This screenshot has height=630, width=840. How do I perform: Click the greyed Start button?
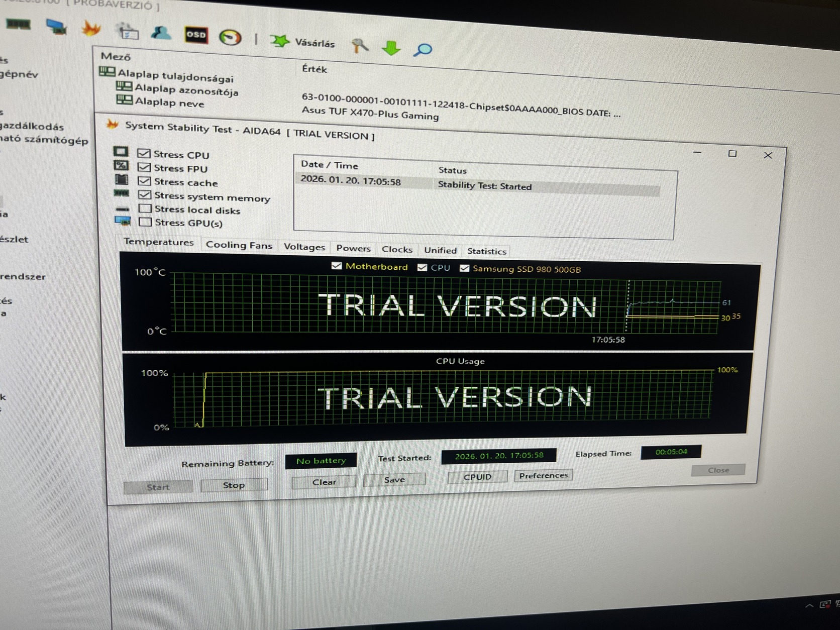pyautogui.click(x=158, y=487)
